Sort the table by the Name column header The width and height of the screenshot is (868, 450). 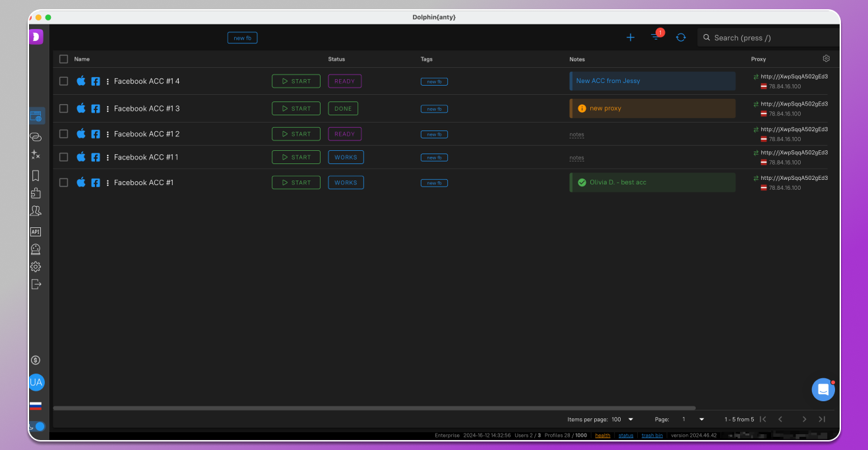[x=82, y=59]
